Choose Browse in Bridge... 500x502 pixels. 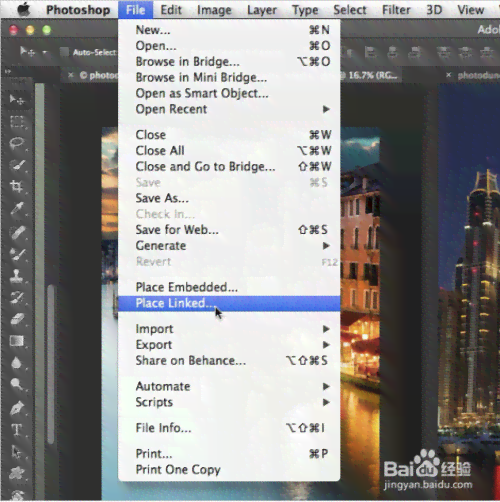click(x=229, y=62)
